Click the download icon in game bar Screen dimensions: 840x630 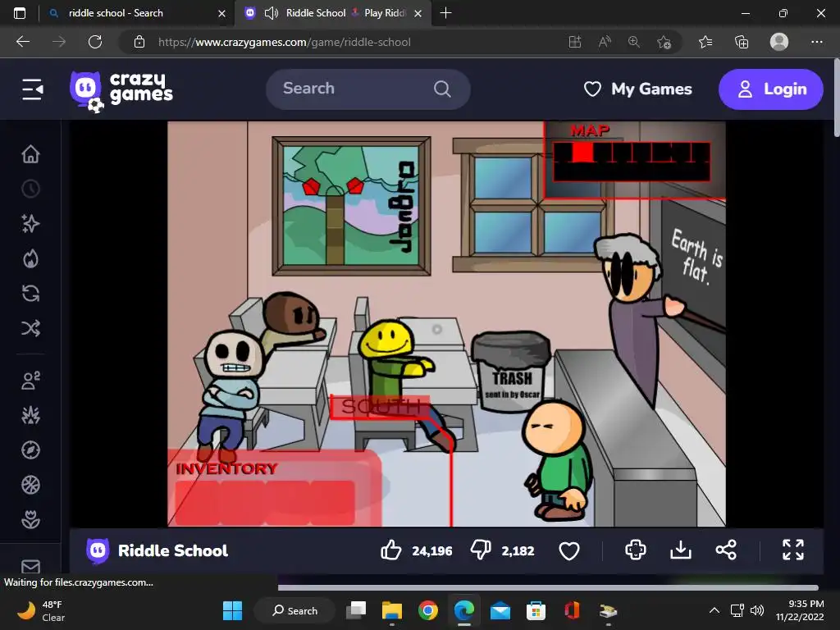[681, 550]
